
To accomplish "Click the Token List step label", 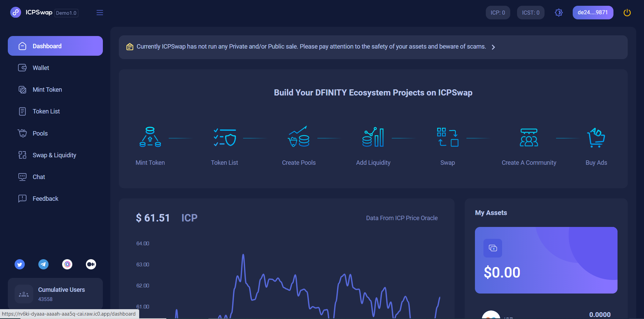I will pyautogui.click(x=224, y=163).
